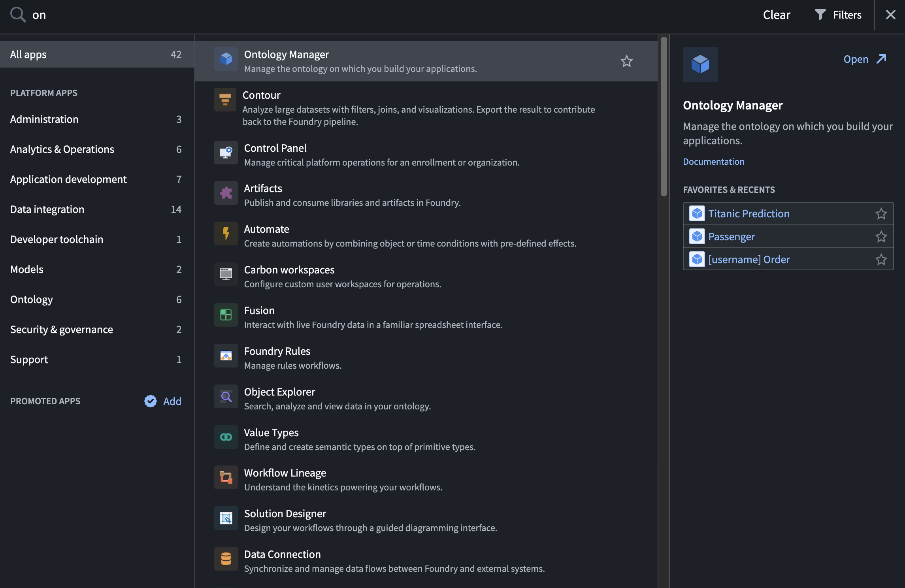Open the Developer toolchain category
The image size is (905, 588).
(x=97, y=239)
